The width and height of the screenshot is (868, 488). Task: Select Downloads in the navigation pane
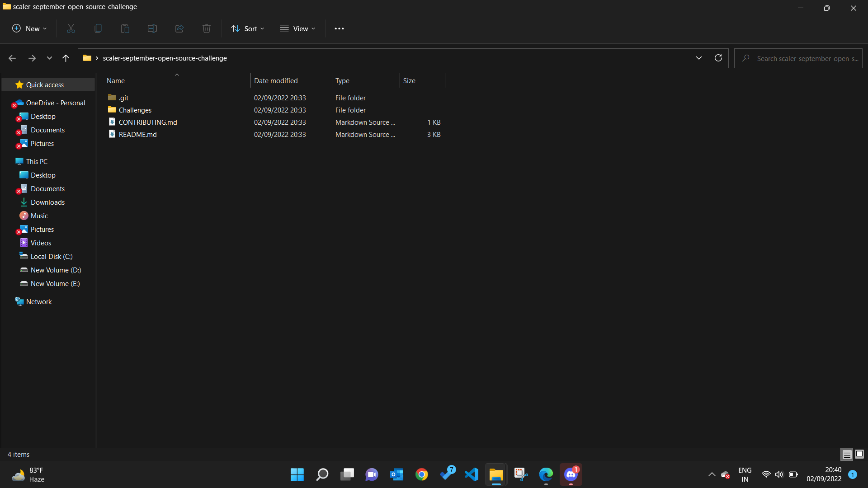47,202
